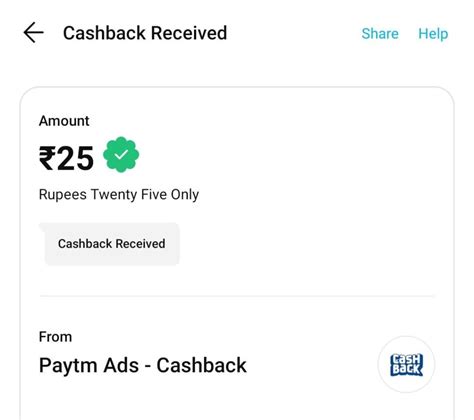Image resolution: width=474 pixels, height=420 pixels.
Task: Click the From label
Action: coord(55,337)
